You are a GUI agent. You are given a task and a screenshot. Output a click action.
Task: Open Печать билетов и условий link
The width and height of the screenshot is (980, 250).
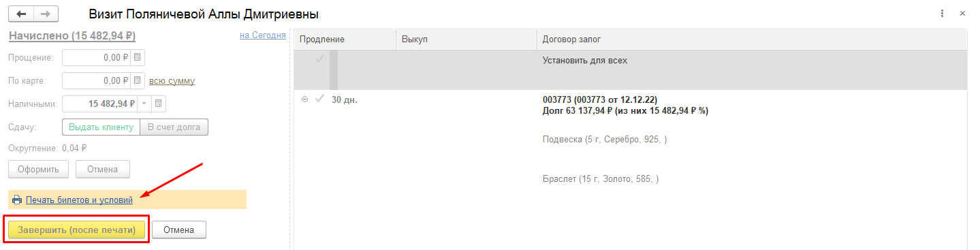(x=79, y=200)
